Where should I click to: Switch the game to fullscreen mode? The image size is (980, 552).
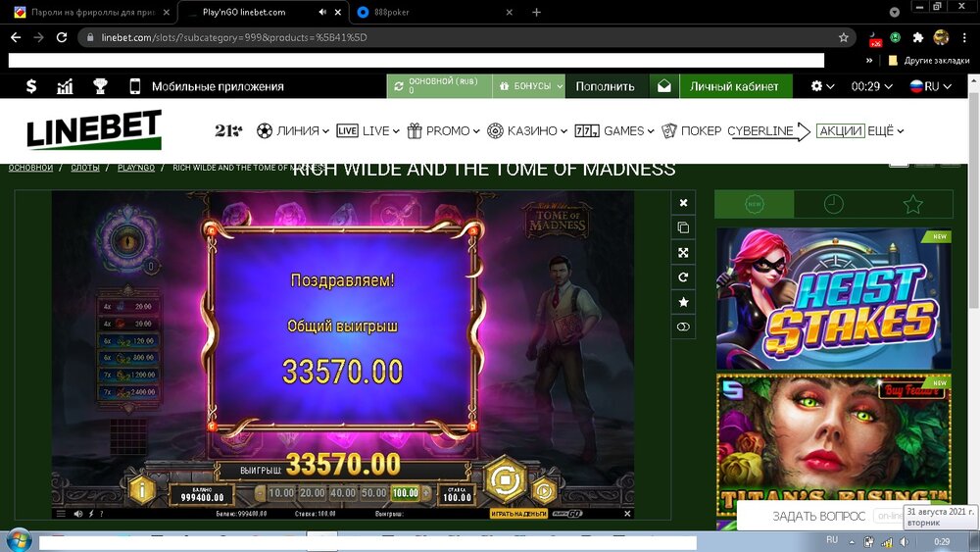pyautogui.click(x=683, y=253)
